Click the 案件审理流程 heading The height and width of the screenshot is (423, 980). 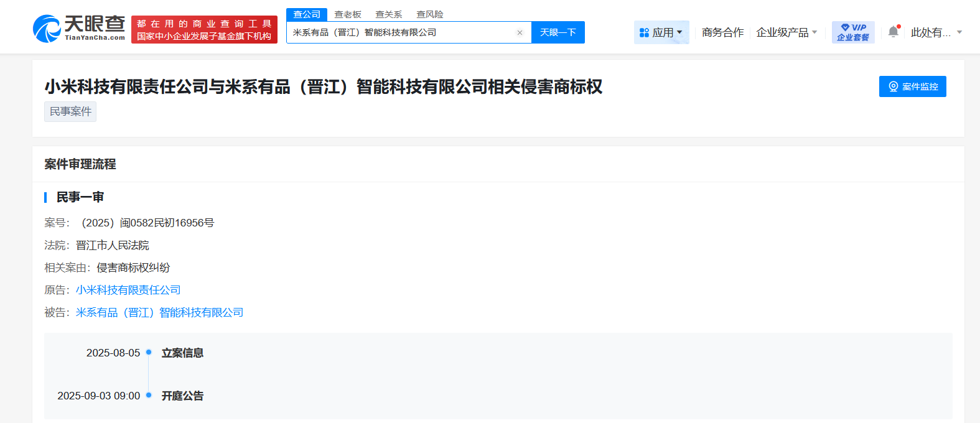(80, 164)
